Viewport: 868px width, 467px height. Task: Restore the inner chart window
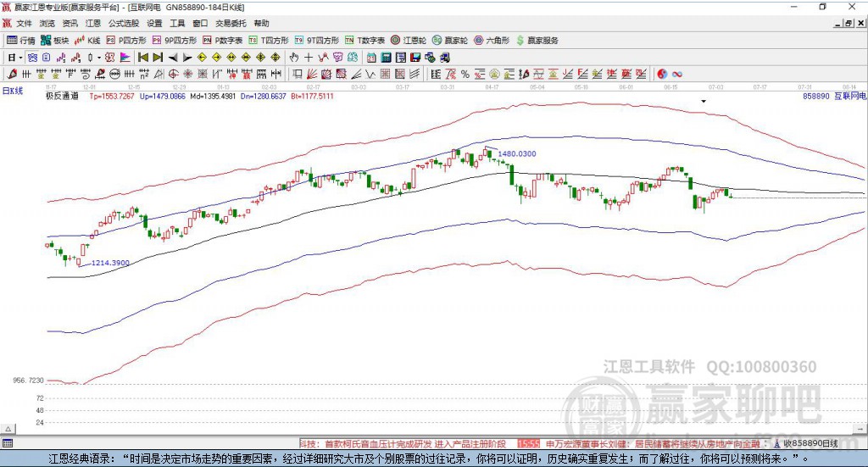pyautogui.click(x=849, y=23)
